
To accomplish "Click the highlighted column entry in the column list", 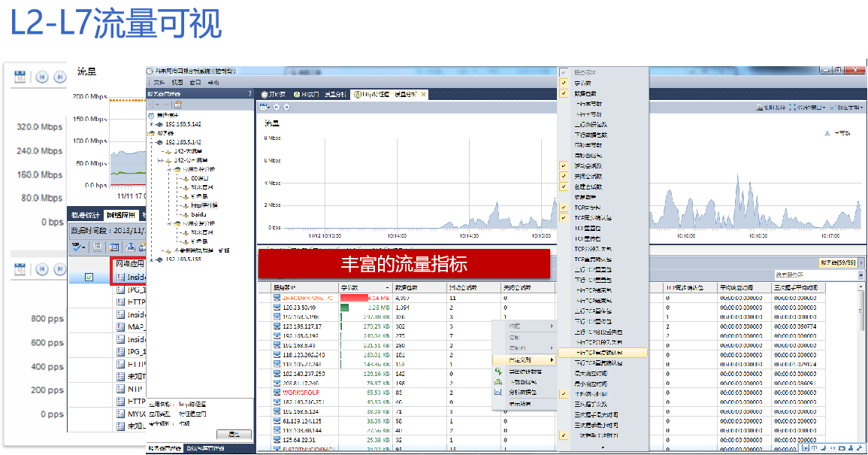I will pos(603,353).
